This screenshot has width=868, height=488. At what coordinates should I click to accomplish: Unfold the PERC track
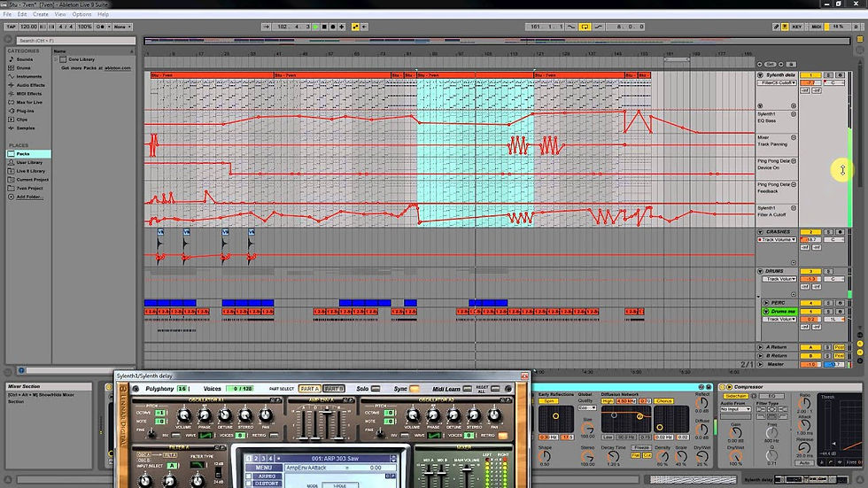[766, 303]
